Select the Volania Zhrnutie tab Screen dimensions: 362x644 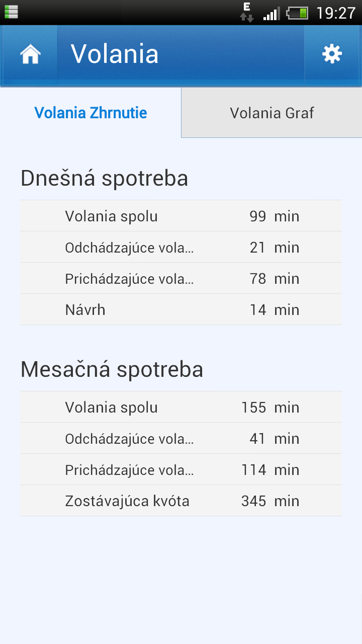pos(90,113)
